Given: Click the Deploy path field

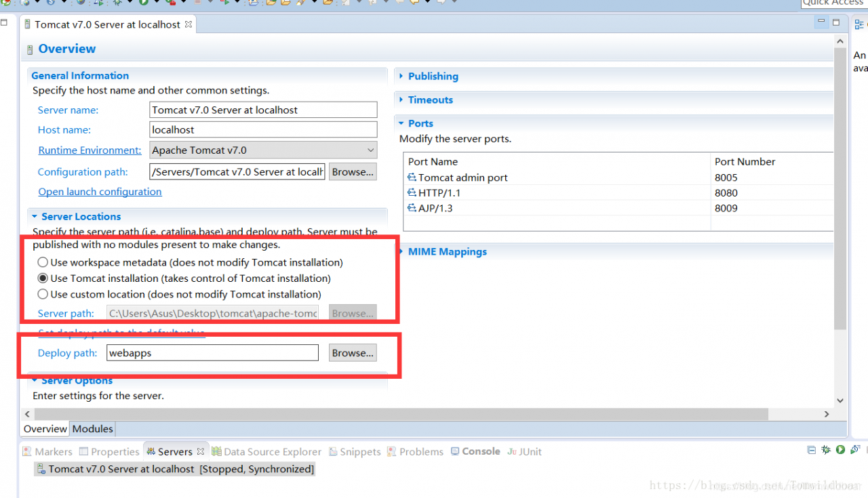Looking at the screenshot, I should (x=212, y=353).
